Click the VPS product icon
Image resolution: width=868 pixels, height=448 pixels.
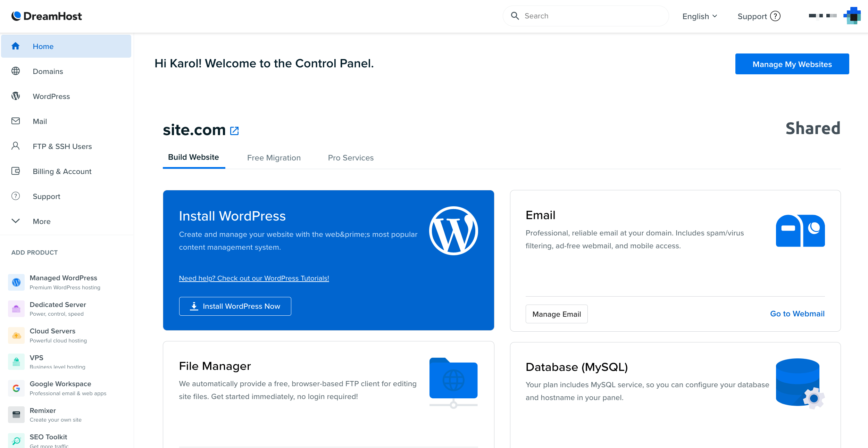(x=16, y=362)
